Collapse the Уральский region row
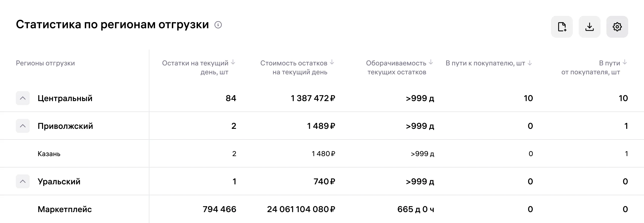The height and width of the screenshot is (223, 644). point(23,181)
